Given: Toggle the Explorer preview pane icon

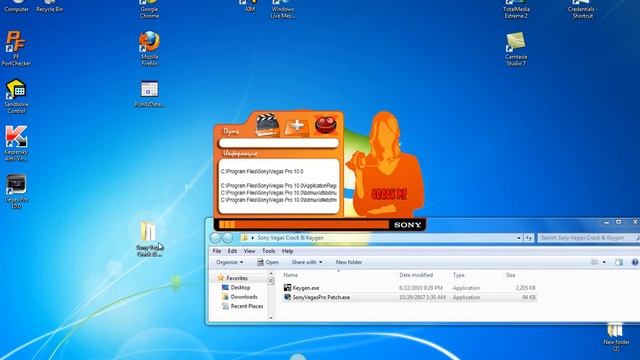Looking at the screenshot, I should click(619, 262).
